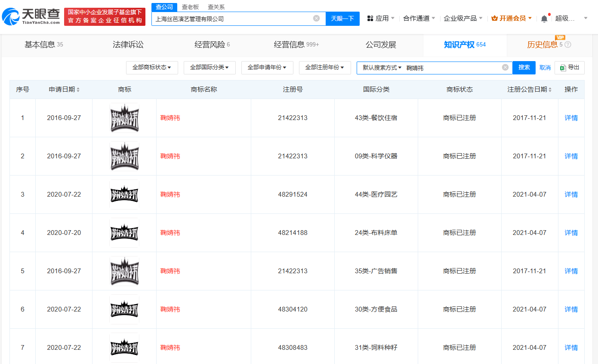The image size is (598, 364).
Task: Click trademark thumbnail in row 1
Action: [x=124, y=118]
